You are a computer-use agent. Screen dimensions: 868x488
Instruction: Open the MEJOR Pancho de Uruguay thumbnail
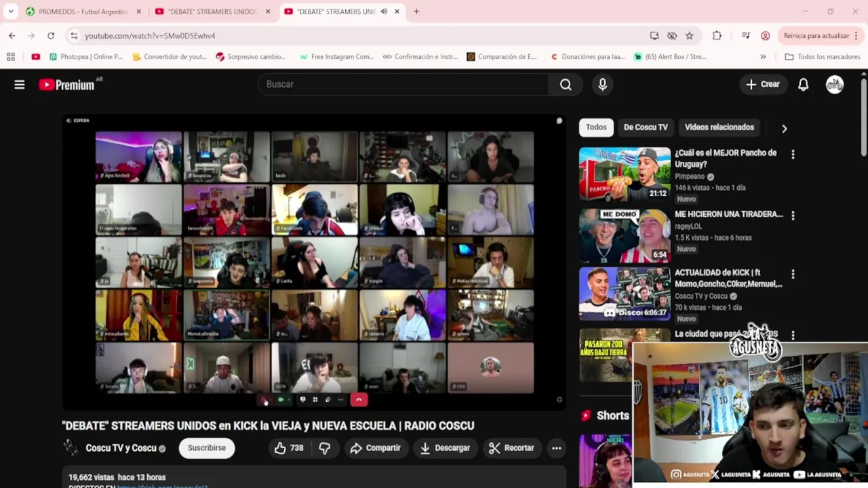point(625,174)
